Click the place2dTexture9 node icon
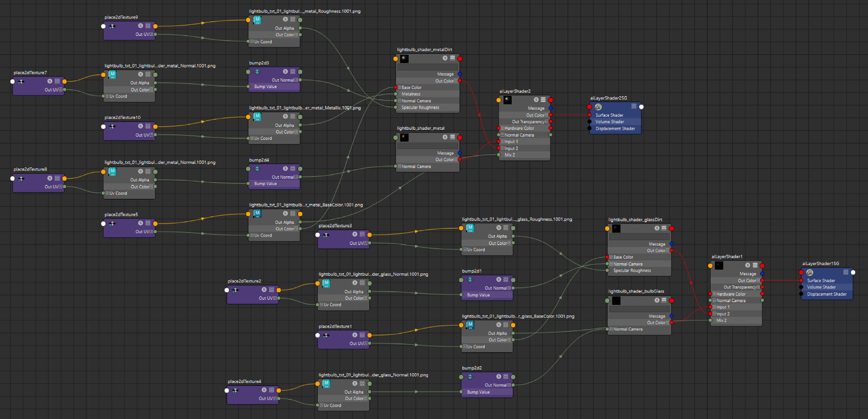 (x=112, y=26)
